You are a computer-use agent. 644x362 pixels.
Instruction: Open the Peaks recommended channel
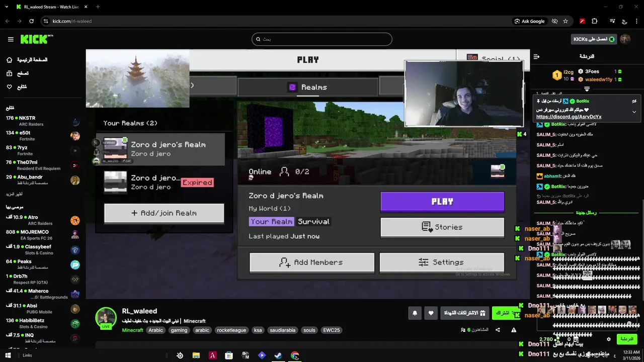(x=43, y=264)
